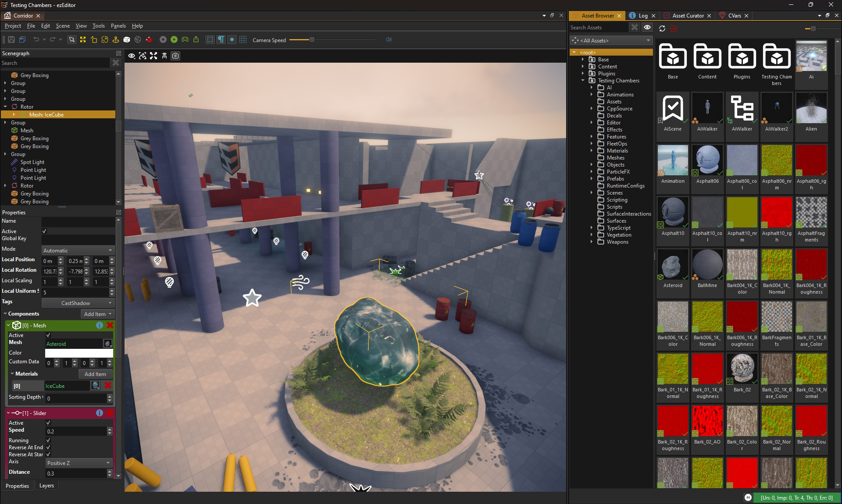
Task: Open the Axis dropdown showing Positive Z
Action: [x=78, y=463]
